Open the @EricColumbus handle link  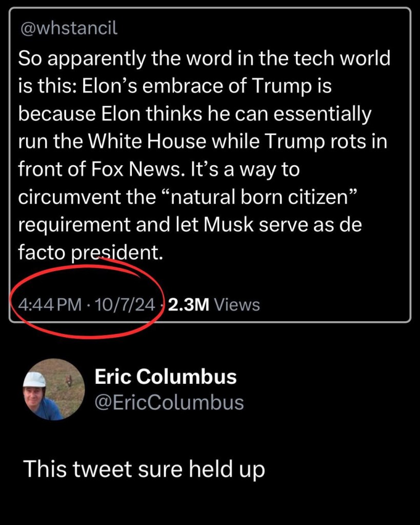(169, 402)
